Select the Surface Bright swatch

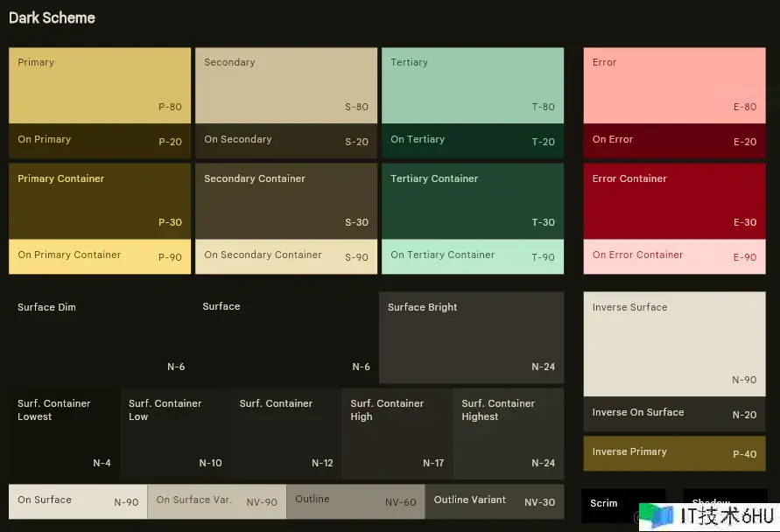[472, 337]
